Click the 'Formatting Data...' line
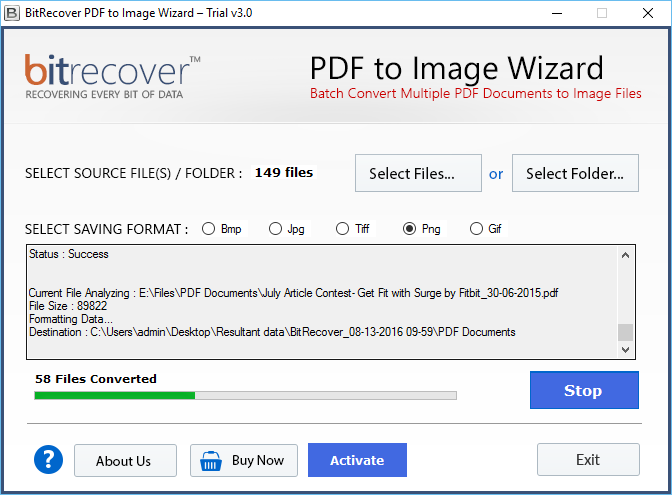 71,319
